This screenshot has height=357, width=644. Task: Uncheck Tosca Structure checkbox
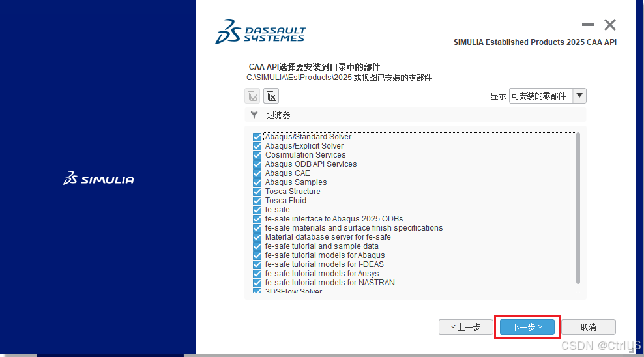[257, 192]
